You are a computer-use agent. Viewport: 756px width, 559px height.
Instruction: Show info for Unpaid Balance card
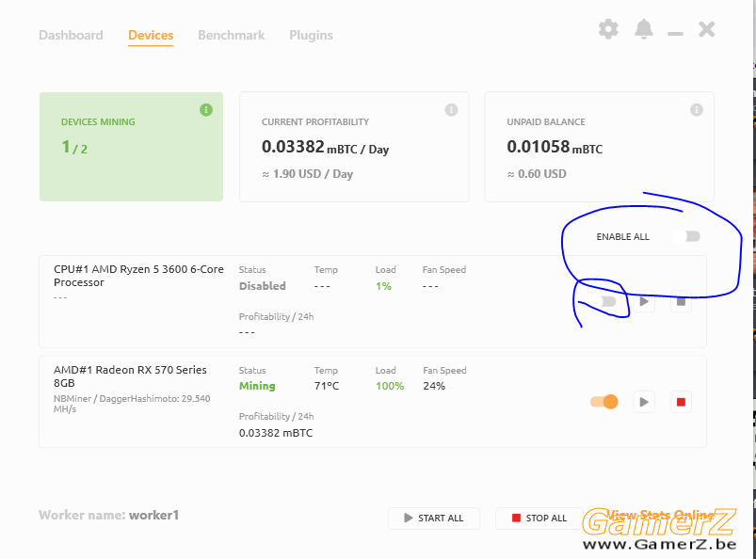click(696, 110)
